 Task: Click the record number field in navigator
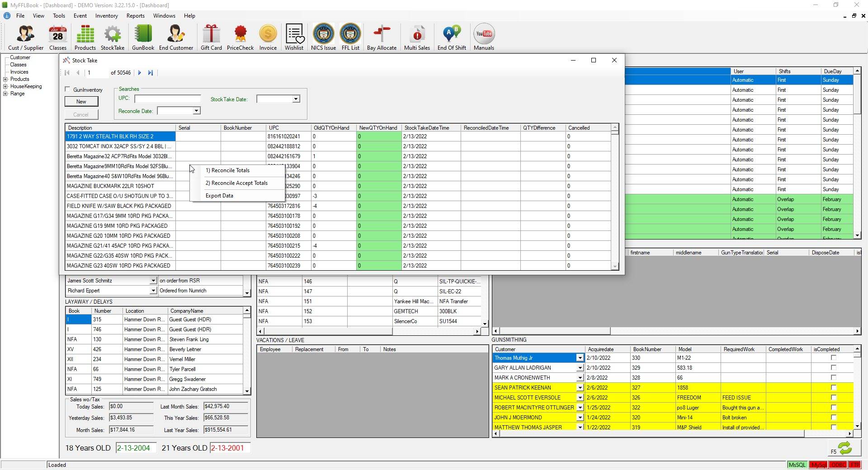click(97, 73)
